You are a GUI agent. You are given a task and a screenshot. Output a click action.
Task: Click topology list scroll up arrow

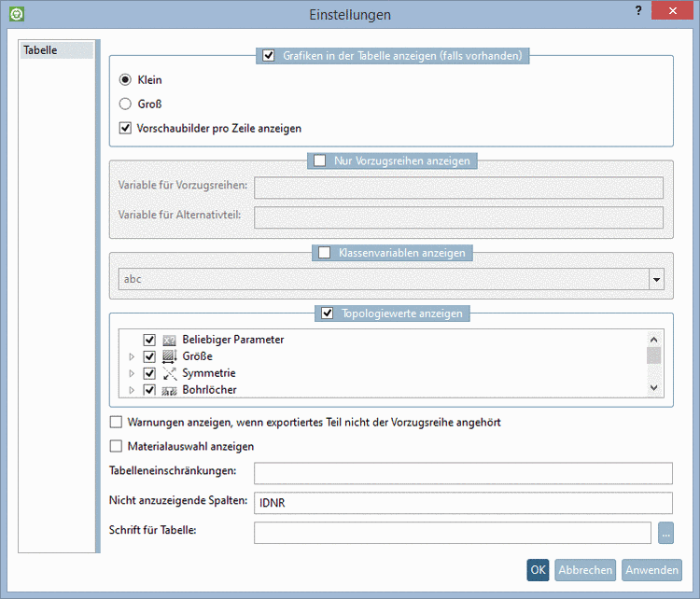tap(654, 340)
